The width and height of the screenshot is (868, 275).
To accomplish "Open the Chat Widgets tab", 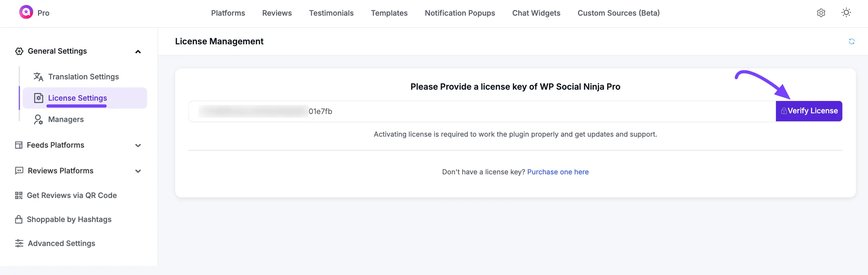I will [536, 13].
